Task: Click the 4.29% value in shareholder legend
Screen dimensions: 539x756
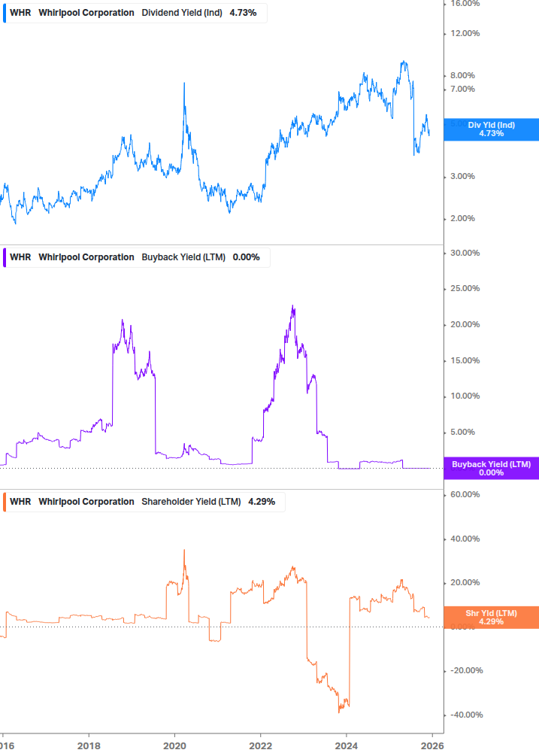Action: [x=262, y=502]
